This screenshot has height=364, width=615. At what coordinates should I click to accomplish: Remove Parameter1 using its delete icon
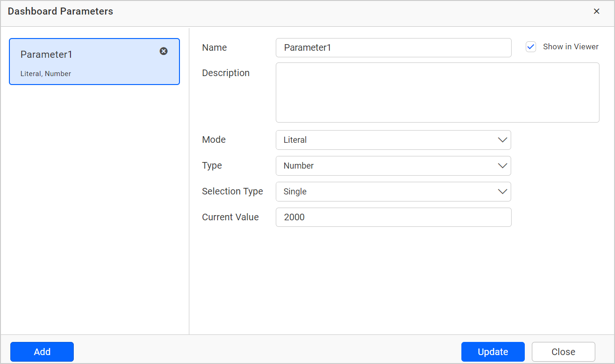point(163,51)
